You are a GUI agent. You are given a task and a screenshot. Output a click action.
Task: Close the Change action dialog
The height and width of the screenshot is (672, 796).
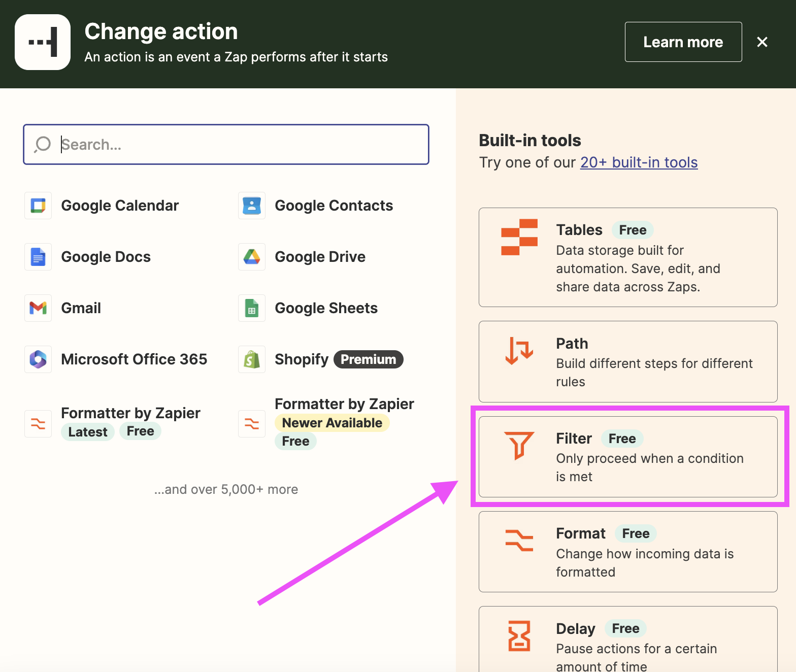(762, 42)
